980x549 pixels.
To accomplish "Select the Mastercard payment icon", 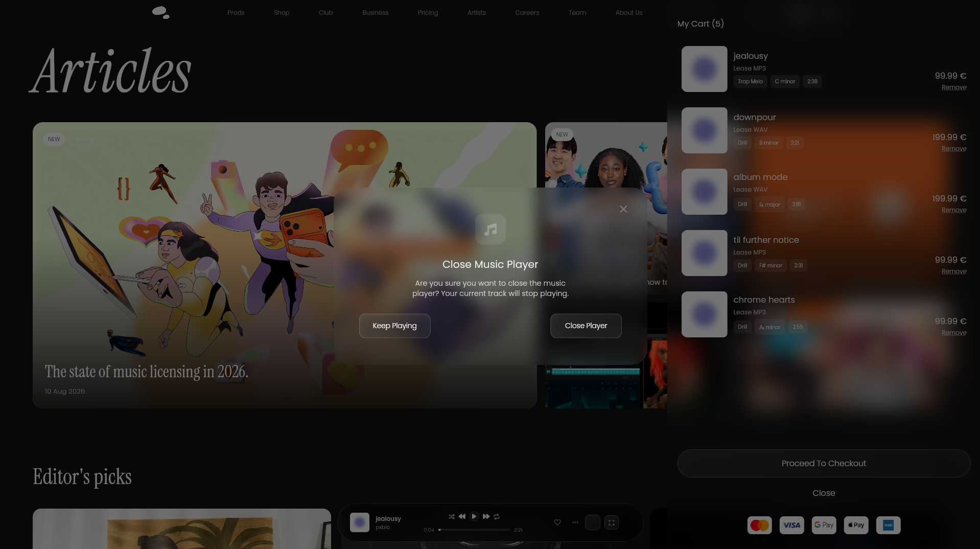I will tap(759, 525).
